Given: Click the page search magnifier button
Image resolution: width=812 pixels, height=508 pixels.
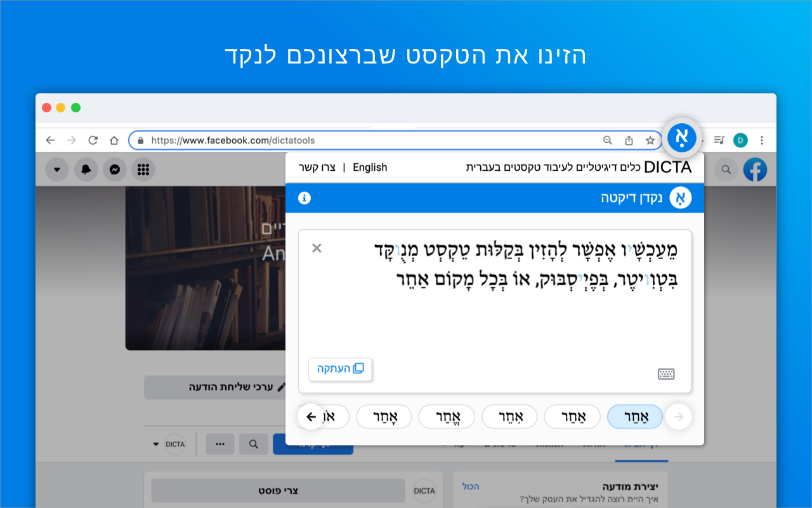Looking at the screenshot, I should tap(254, 444).
